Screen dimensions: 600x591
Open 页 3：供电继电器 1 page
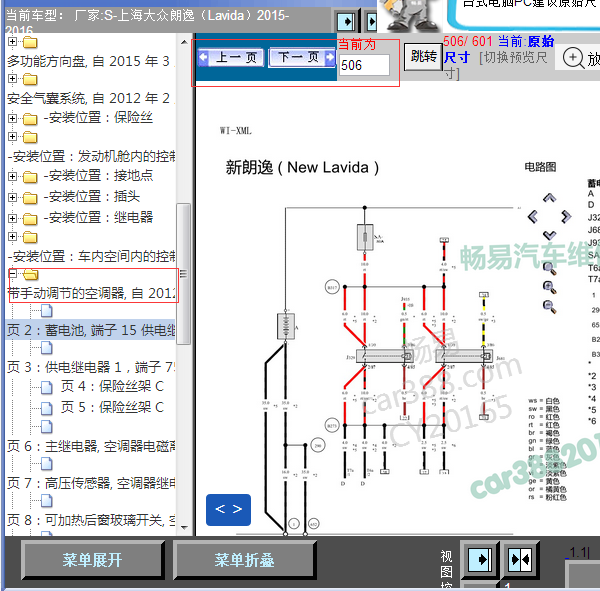tap(91, 367)
